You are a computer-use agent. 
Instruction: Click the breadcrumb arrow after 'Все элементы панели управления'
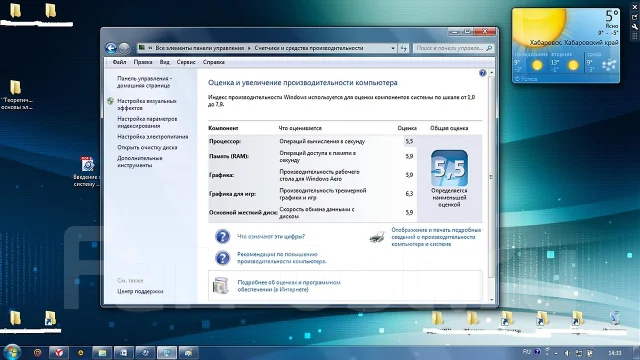(249, 48)
